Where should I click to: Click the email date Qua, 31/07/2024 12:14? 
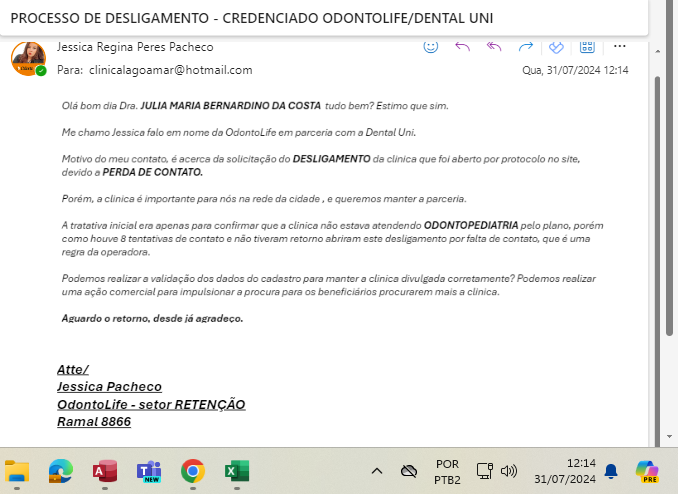(x=575, y=70)
